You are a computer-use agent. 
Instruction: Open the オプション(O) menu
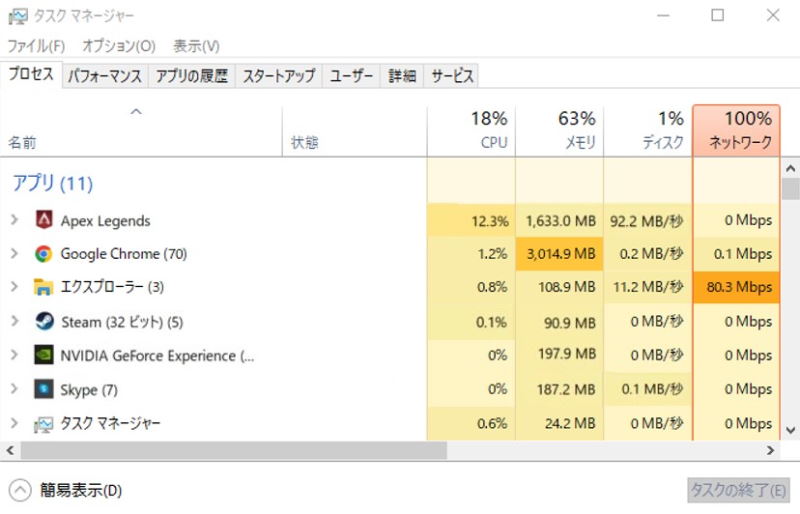119,46
